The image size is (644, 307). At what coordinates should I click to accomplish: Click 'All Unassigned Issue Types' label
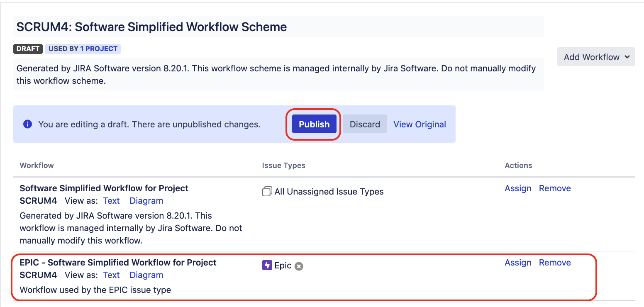pos(329,192)
